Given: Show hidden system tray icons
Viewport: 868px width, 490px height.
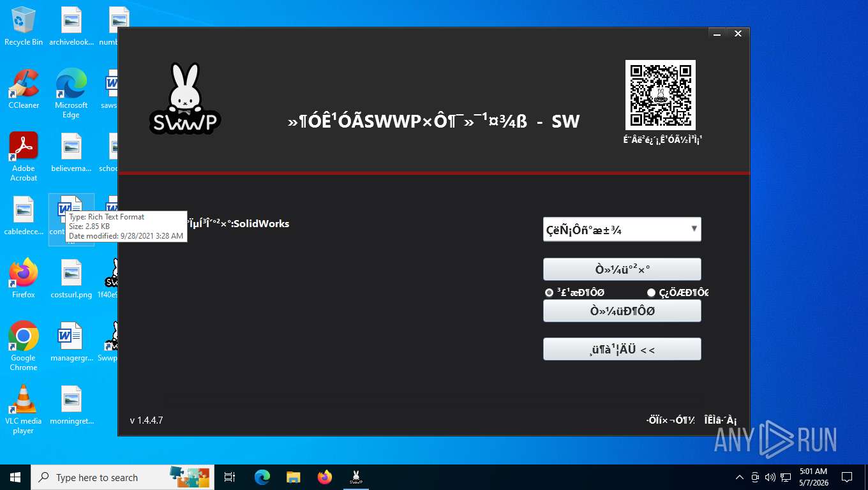Looking at the screenshot, I should [x=739, y=477].
